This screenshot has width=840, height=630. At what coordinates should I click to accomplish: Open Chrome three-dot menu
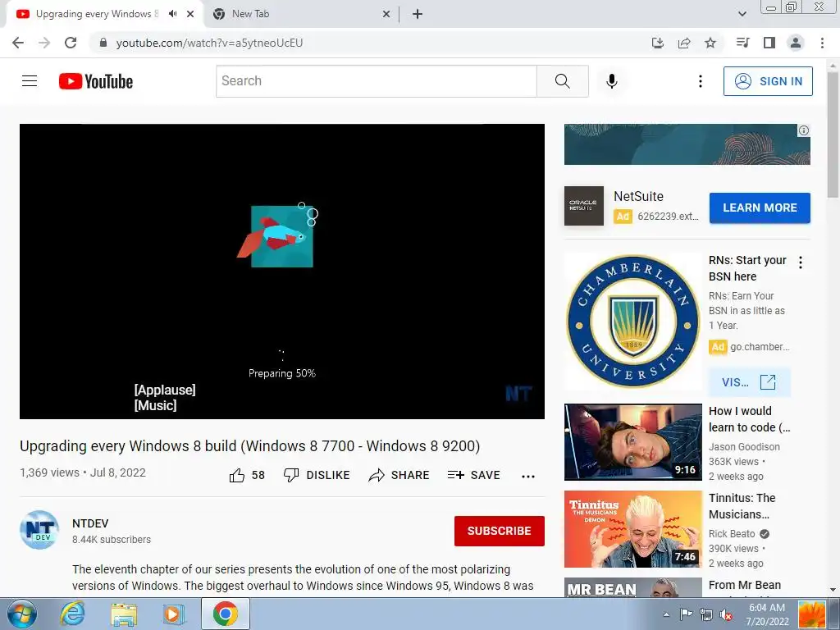coord(822,43)
